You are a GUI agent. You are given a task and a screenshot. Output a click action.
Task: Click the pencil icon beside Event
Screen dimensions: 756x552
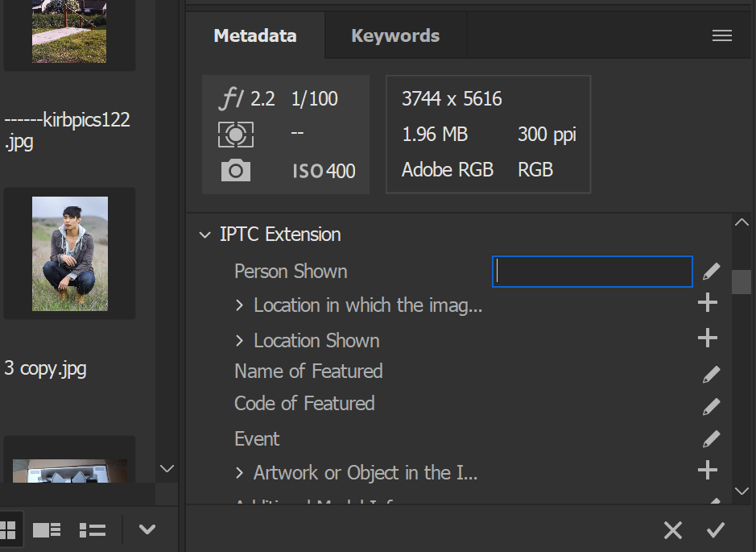(711, 438)
